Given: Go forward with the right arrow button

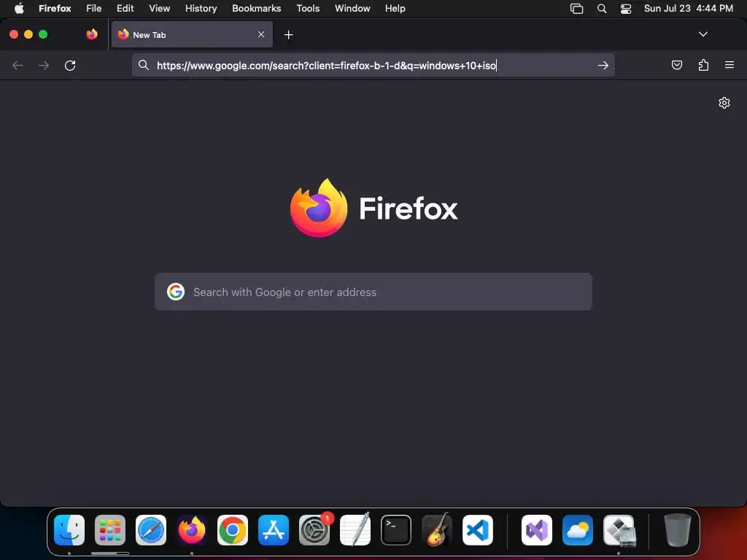Looking at the screenshot, I should [44, 65].
